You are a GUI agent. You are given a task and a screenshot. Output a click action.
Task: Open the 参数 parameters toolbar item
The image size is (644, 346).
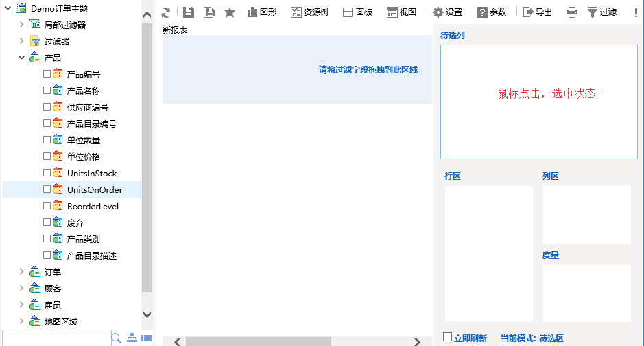tap(491, 12)
